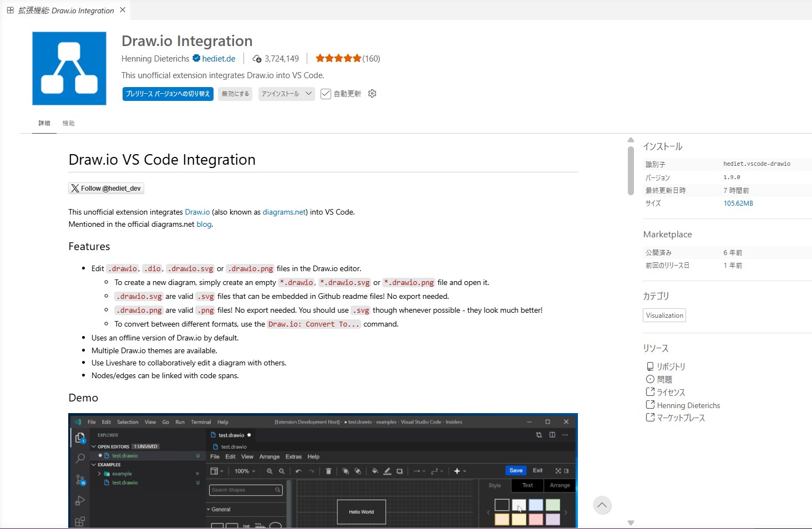812x529 pixels.
Task: Click the scroll-to-top arrow button
Action: coord(602,505)
